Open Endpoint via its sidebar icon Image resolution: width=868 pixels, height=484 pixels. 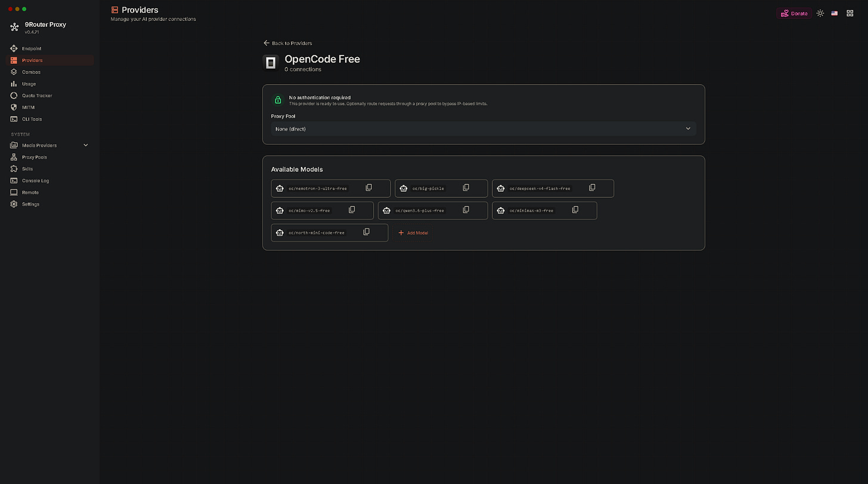(x=14, y=48)
